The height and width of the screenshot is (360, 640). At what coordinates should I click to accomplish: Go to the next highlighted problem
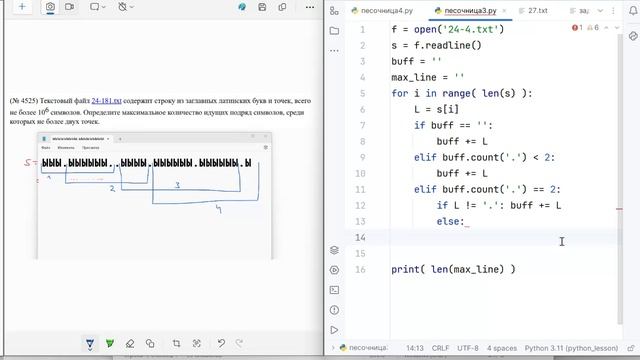(617, 28)
